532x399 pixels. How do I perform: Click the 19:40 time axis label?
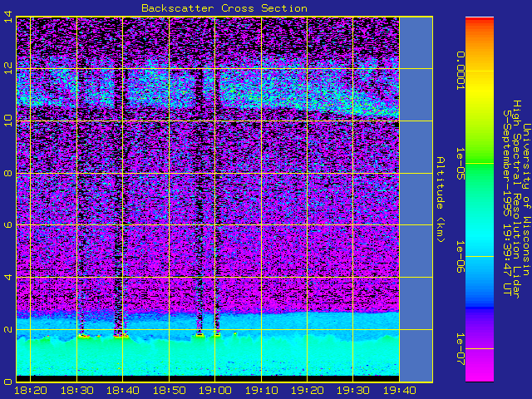[x=399, y=391]
